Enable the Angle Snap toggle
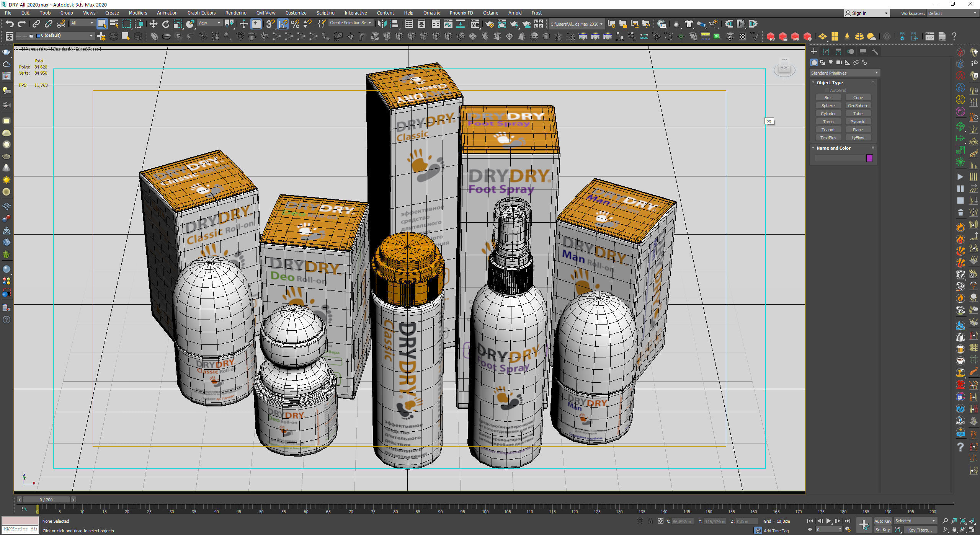 [x=283, y=24]
